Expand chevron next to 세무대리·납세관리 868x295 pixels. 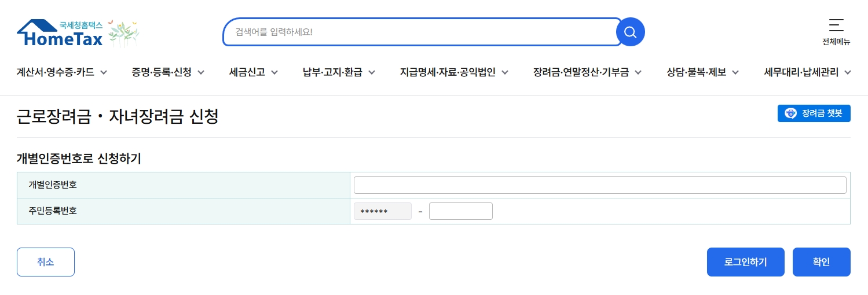pos(848,73)
